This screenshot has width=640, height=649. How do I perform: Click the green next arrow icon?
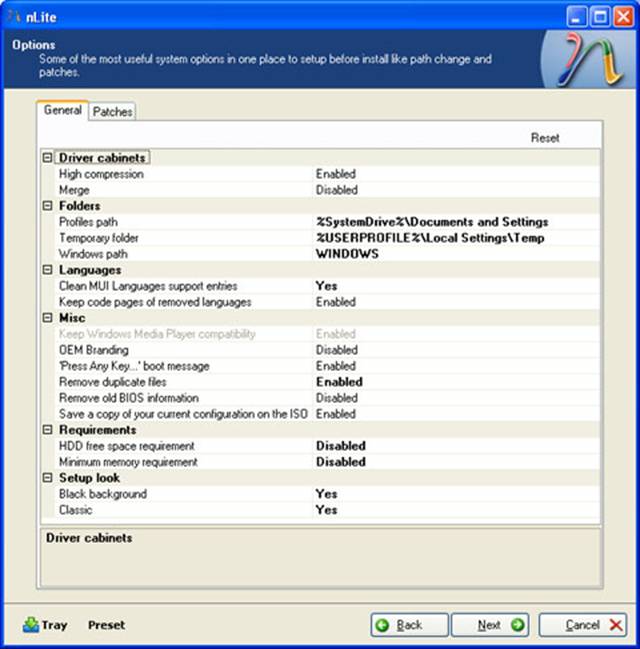point(517,625)
